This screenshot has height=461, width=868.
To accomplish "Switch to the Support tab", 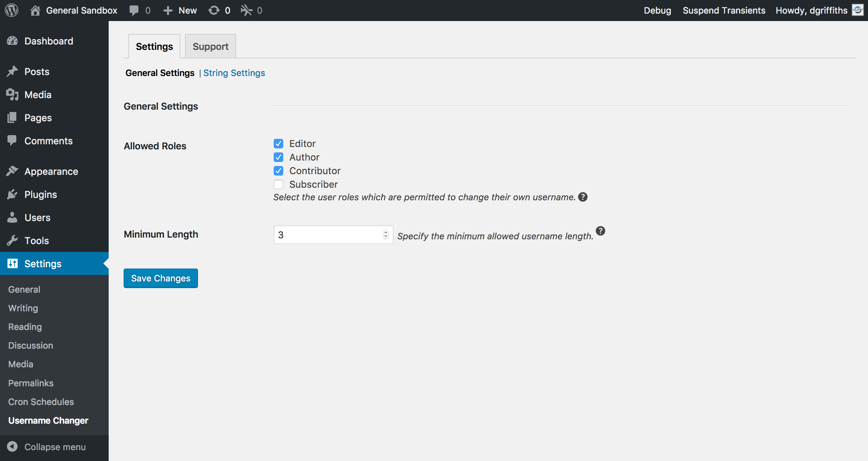I will [x=210, y=46].
